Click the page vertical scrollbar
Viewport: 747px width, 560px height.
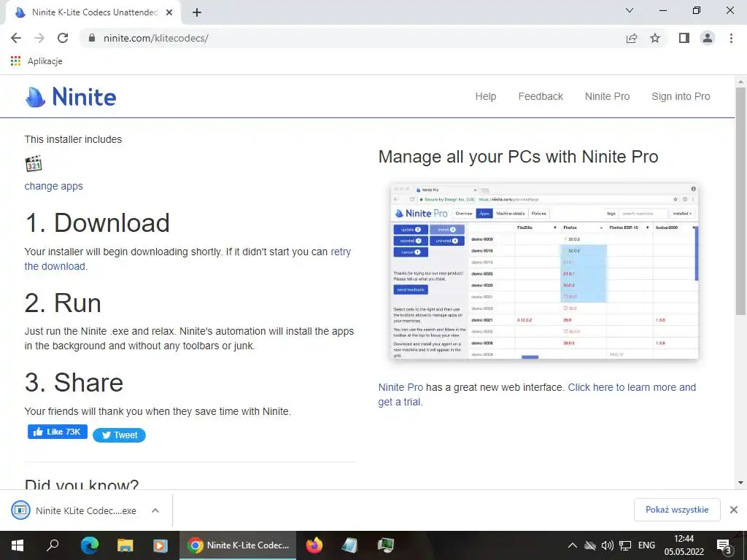tap(740, 201)
